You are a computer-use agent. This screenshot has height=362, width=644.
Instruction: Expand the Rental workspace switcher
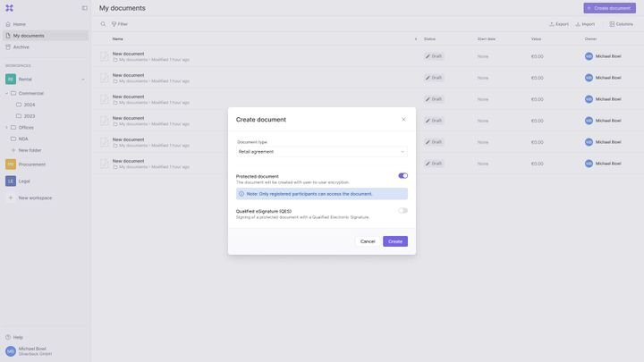83,80
